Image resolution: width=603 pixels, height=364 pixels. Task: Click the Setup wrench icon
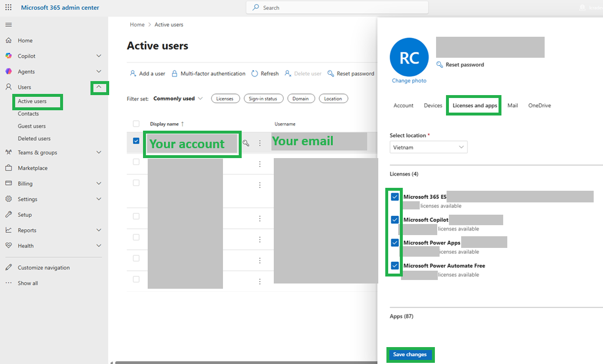(8, 215)
